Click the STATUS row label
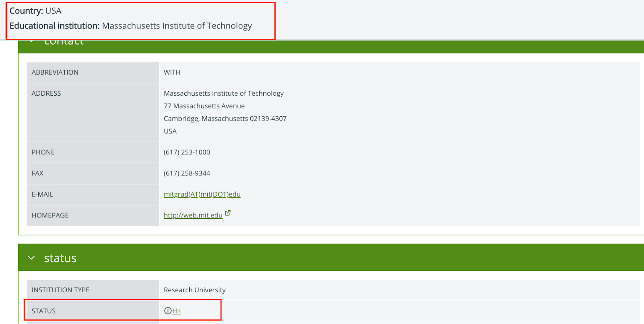This screenshot has width=644, height=324. tap(43, 311)
